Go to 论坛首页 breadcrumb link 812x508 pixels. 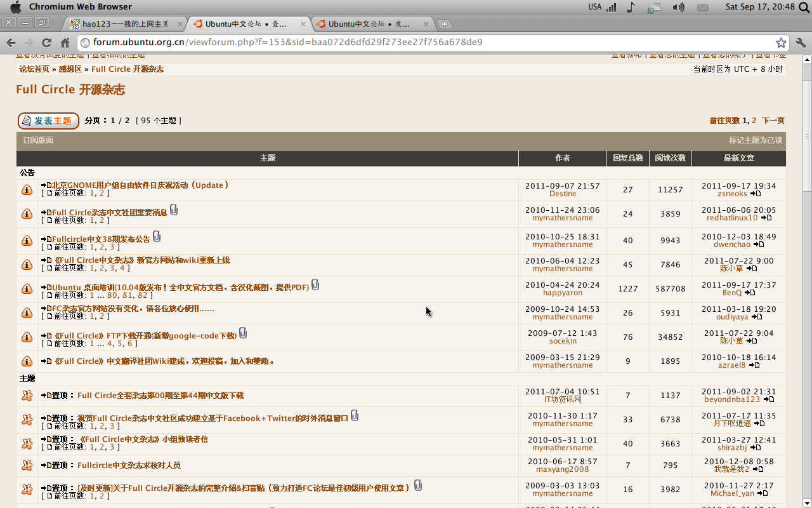(x=34, y=69)
